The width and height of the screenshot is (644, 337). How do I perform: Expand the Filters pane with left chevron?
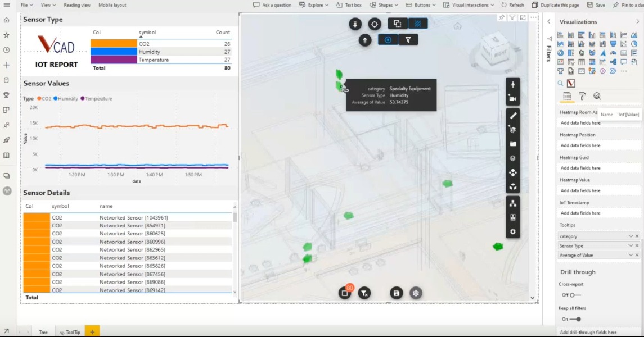(549, 22)
